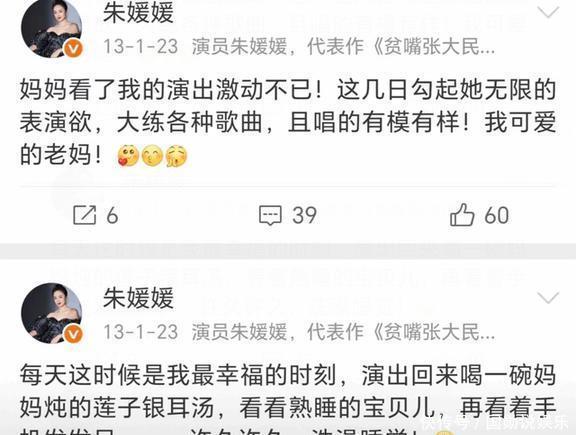Click verified badge on first avatar
Screen dimensions: 576x435
click(x=74, y=48)
